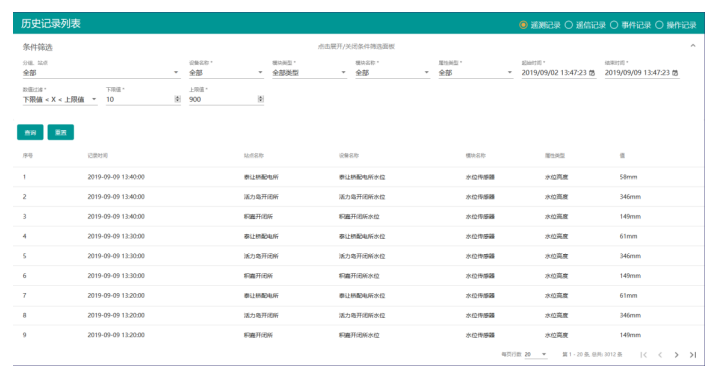720x374 pixels.
Task: Select the 事件记录 radio button
Action: click(614, 25)
